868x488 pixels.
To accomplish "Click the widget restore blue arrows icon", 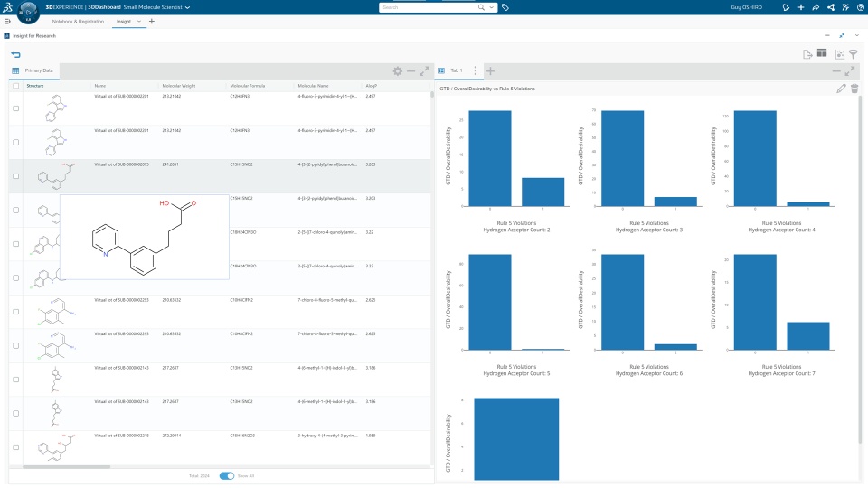I will 842,35.
